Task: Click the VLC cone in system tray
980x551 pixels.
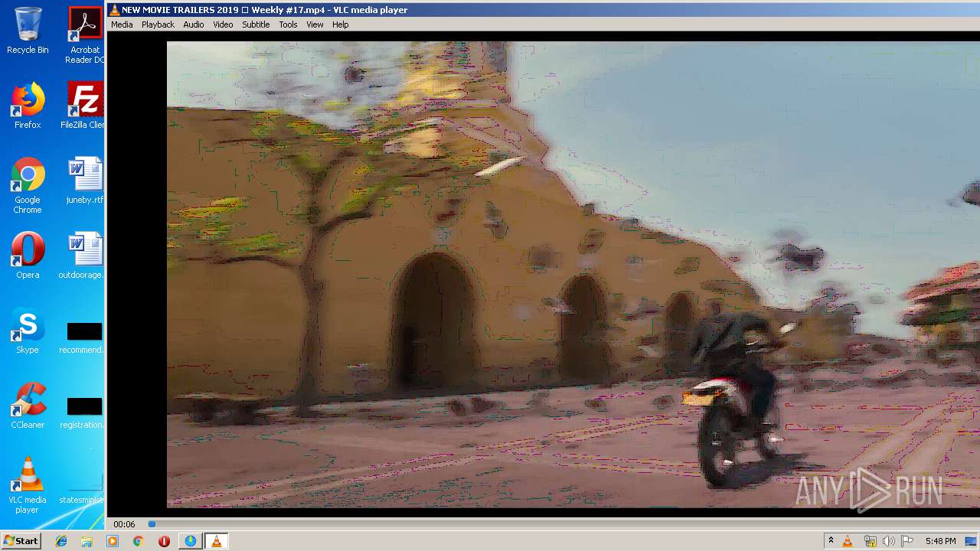Action: pyautogui.click(x=848, y=541)
